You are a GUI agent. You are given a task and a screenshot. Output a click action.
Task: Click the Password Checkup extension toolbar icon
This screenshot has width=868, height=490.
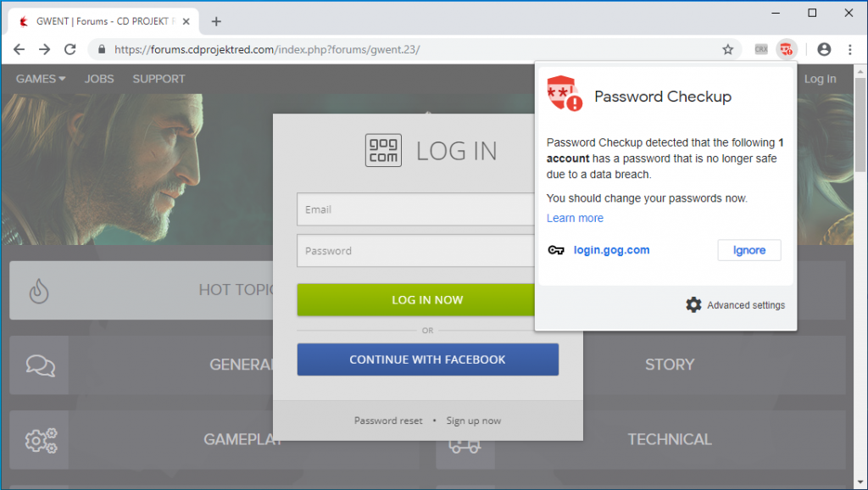[x=786, y=49]
